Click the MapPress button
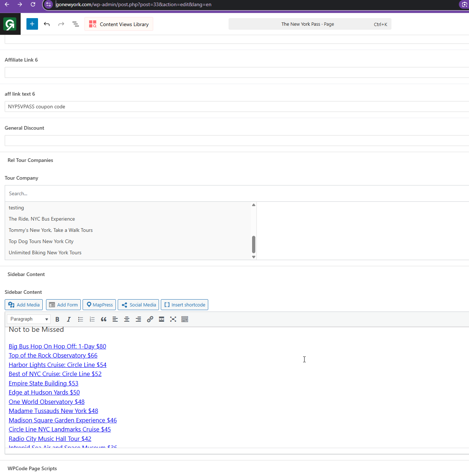Screen dimensions: 469x476 click(x=99, y=305)
